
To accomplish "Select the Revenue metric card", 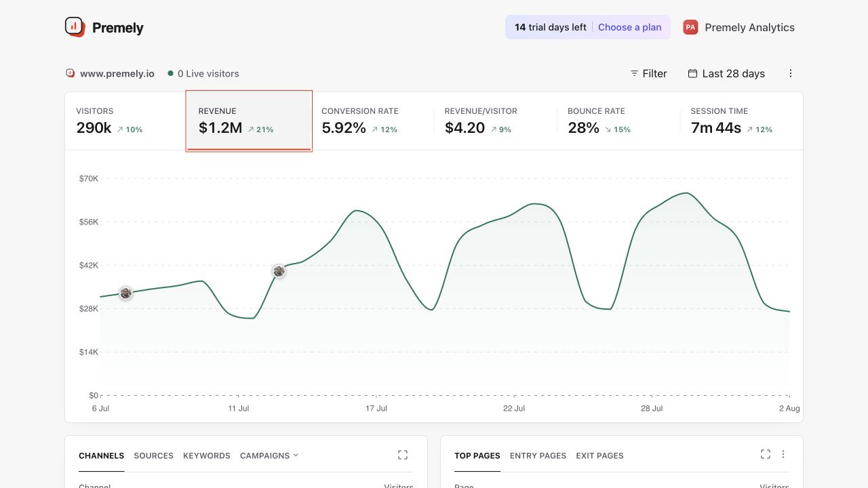I will [249, 121].
